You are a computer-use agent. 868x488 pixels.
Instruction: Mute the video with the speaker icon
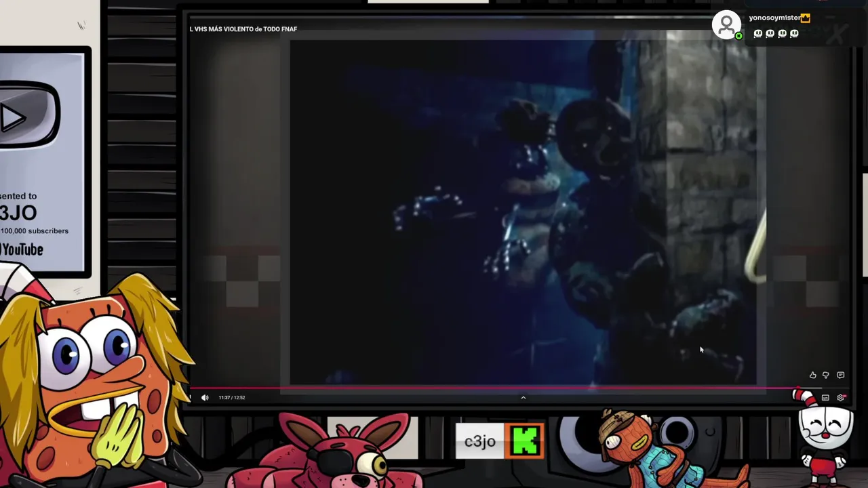tap(205, 398)
